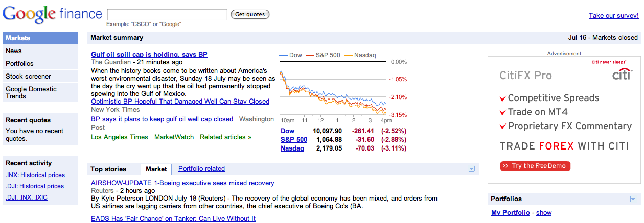The image size is (644, 223).
Task: Open Stock screener from sidebar
Action: (x=28, y=77)
